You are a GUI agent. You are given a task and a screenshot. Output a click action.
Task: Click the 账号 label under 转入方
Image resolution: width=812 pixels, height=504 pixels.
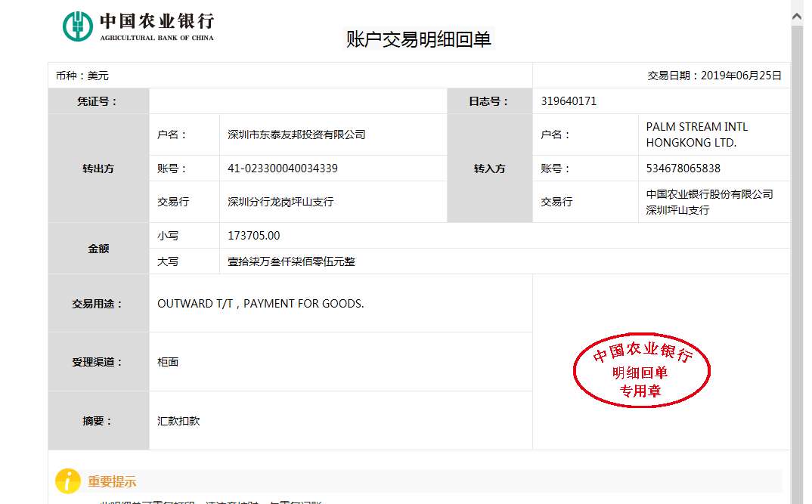pyautogui.click(x=555, y=169)
